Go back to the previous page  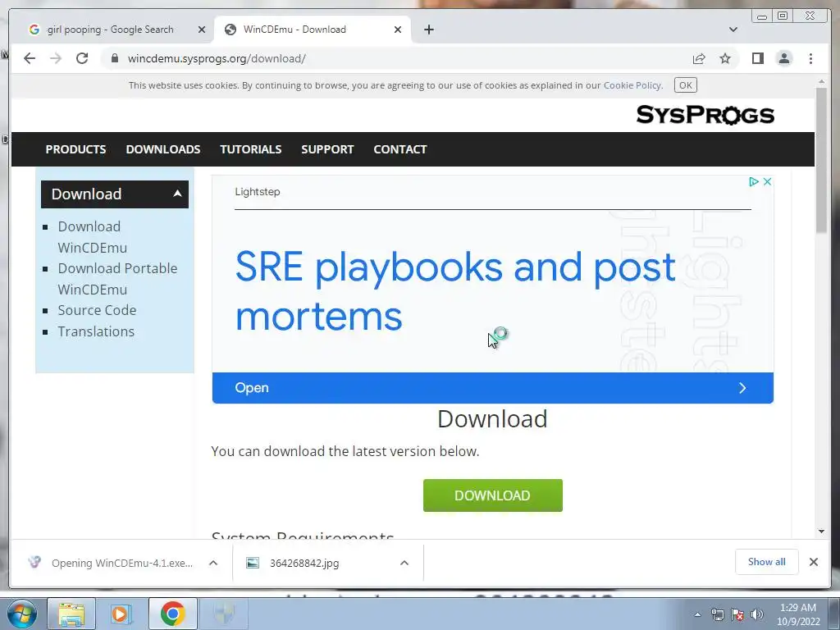[30, 58]
